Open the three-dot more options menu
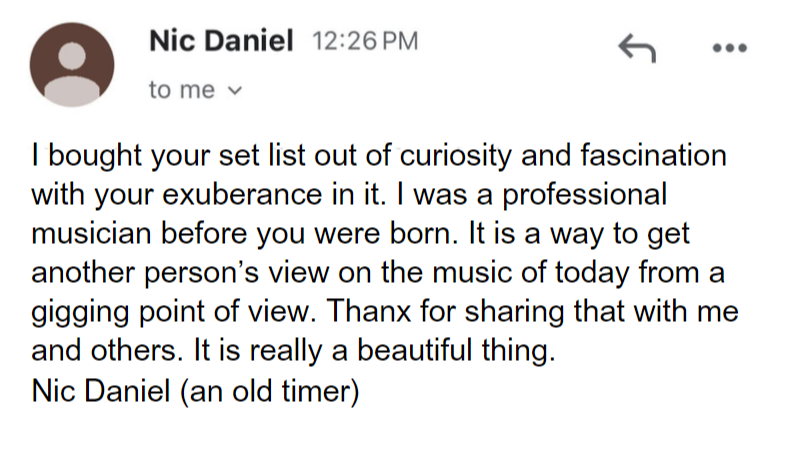 730,48
